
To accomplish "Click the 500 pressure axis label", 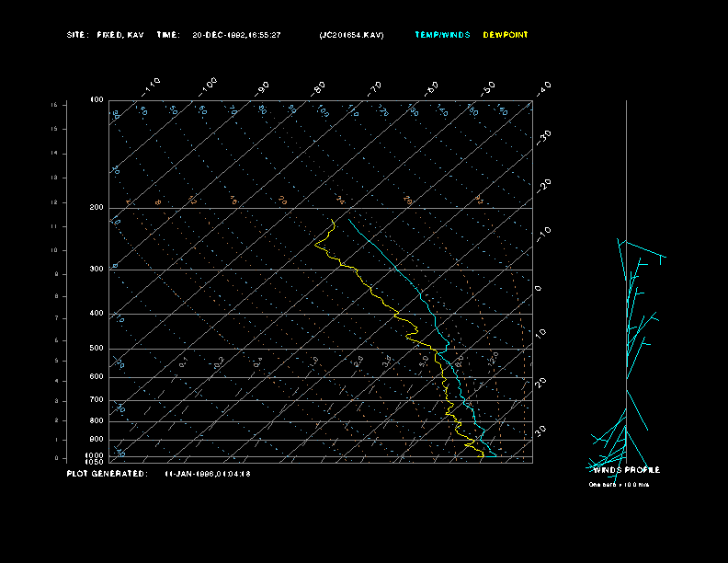I will (97, 348).
